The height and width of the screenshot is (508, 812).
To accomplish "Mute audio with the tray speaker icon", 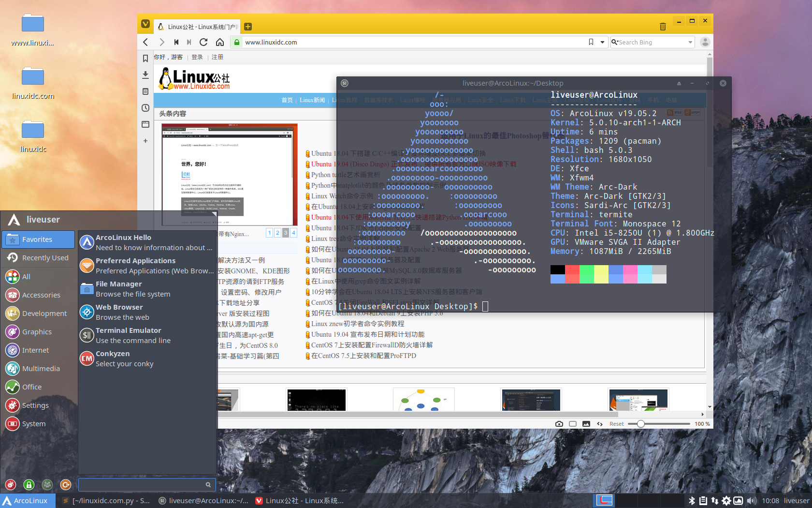I will pyautogui.click(x=752, y=500).
